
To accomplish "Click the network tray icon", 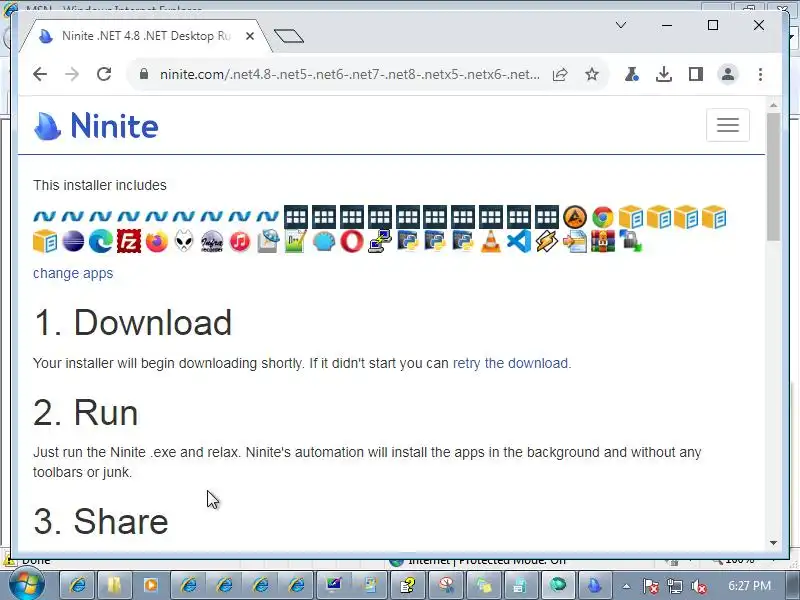I will click(675, 586).
